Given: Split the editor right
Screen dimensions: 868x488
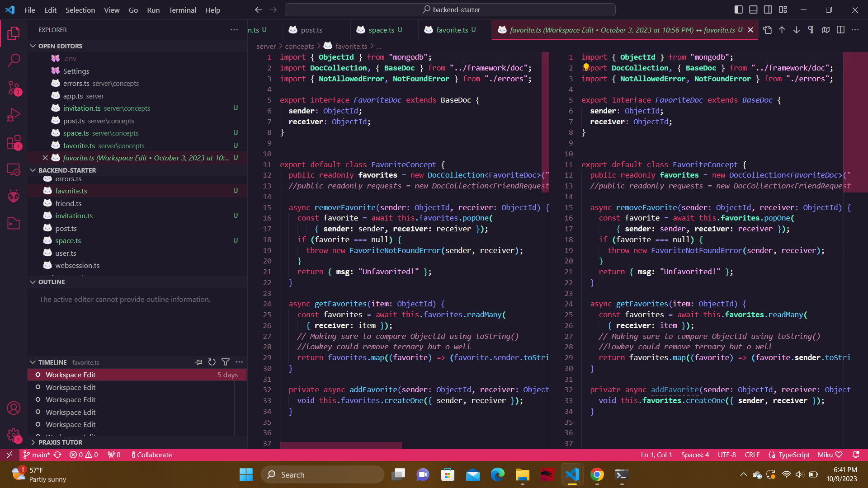Looking at the screenshot, I should [840, 30].
